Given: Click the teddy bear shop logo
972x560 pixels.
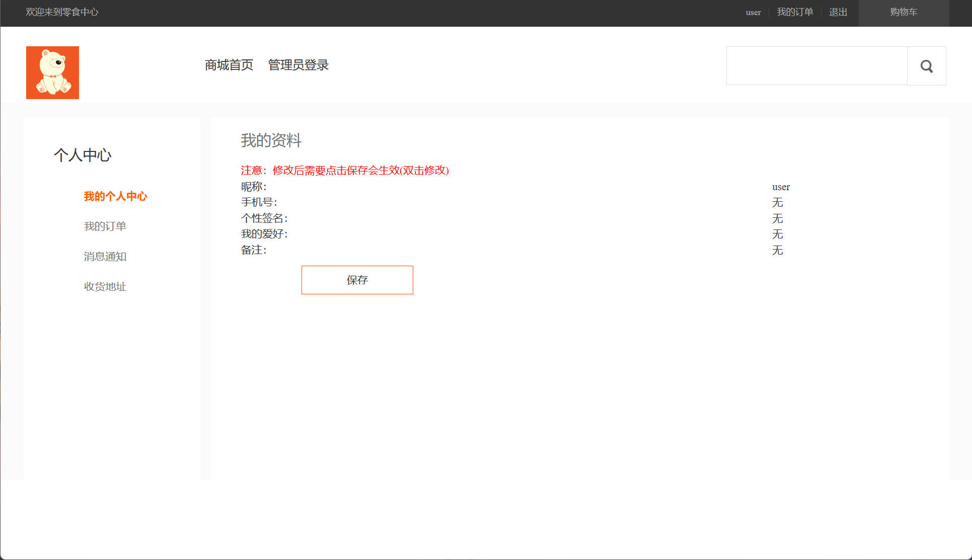Looking at the screenshot, I should pyautogui.click(x=52, y=72).
